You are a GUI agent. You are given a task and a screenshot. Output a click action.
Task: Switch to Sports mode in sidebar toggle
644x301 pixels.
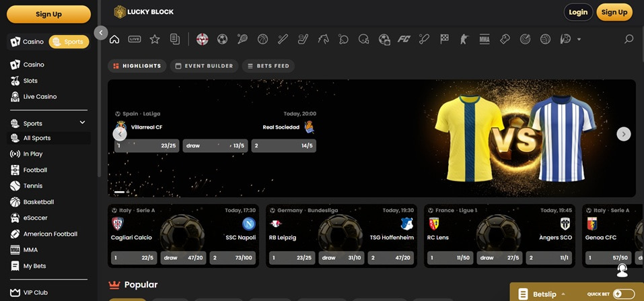(69, 42)
